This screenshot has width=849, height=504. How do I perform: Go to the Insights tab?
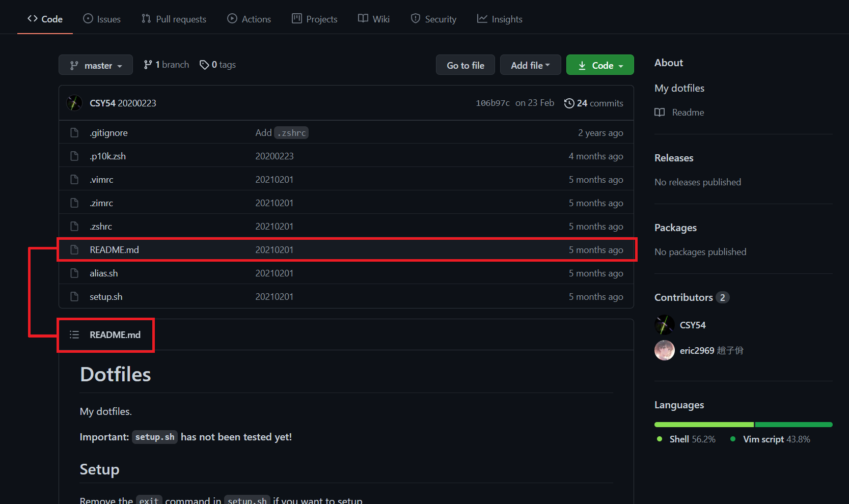pos(500,19)
